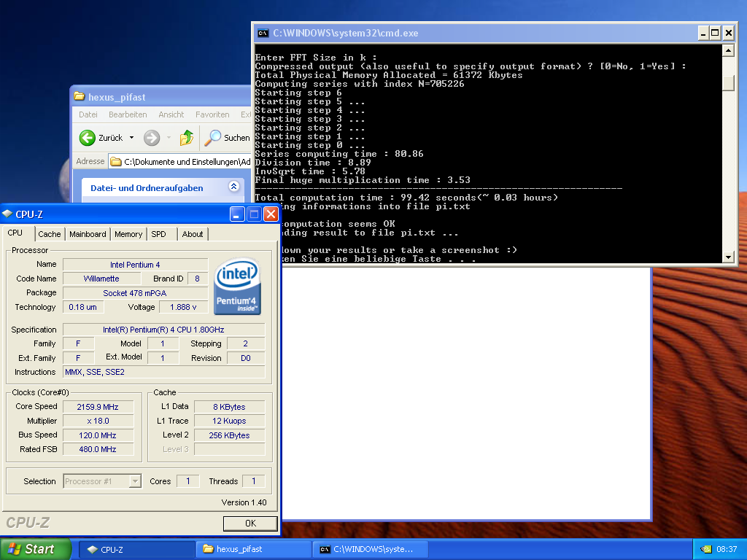
Task: Open Suchen search in hexus_pifast window
Action: click(x=228, y=138)
